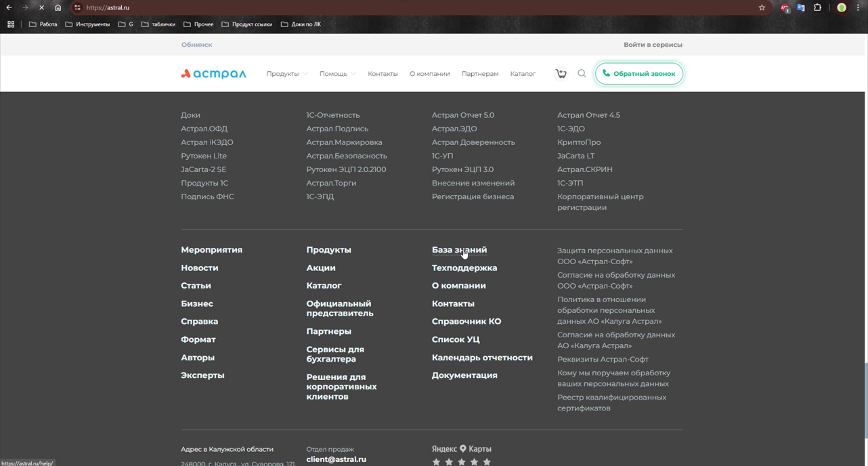Open Астрал.ОФД product link
Viewport: 868px width, 466px height.
pyautogui.click(x=204, y=129)
